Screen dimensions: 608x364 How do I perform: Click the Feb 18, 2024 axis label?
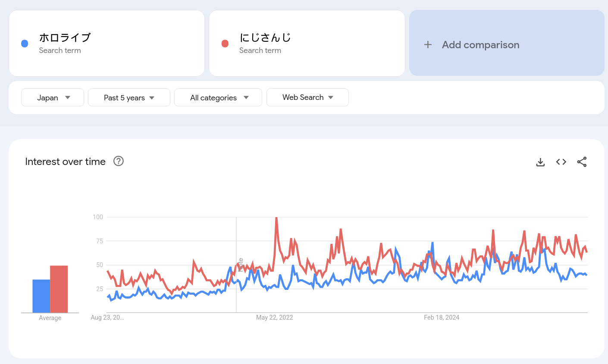pos(442,317)
